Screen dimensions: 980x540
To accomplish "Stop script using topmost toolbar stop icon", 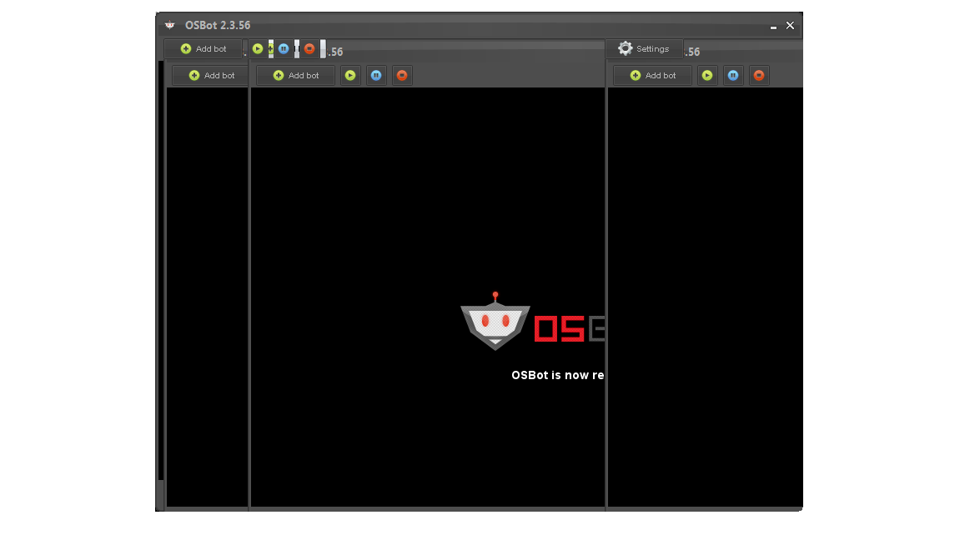I will [x=309, y=48].
